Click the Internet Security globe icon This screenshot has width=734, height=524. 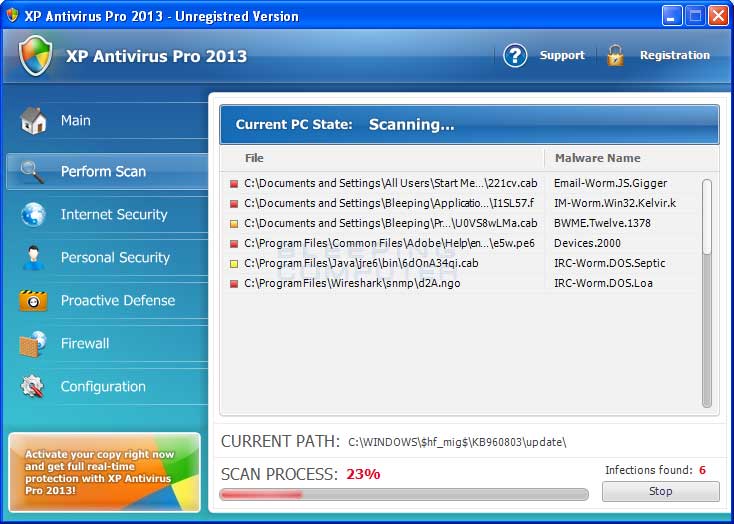pyautogui.click(x=33, y=215)
